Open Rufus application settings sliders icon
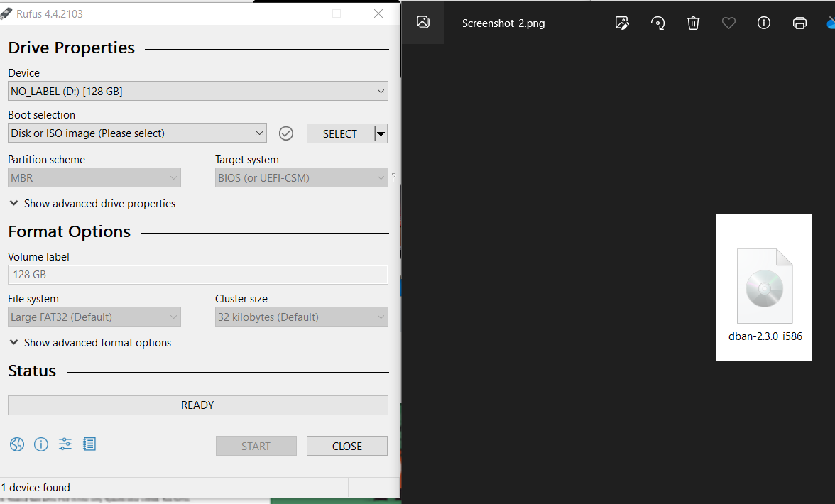 (x=65, y=444)
